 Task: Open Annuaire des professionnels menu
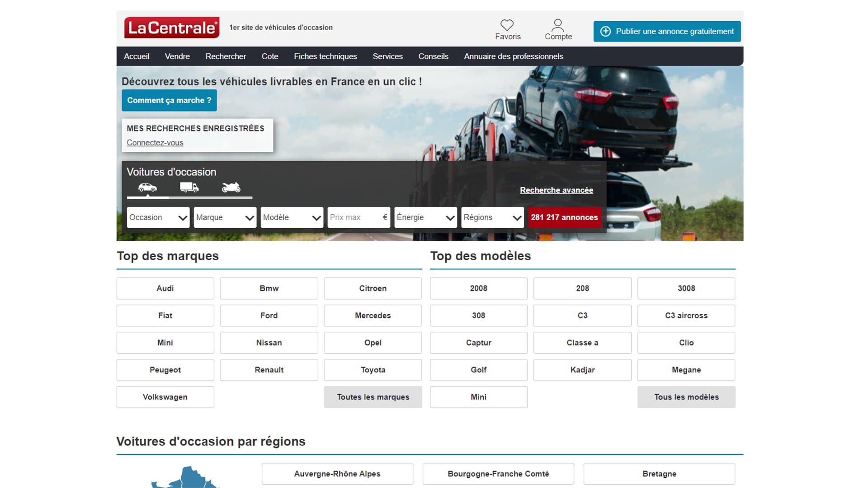click(513, 56)
